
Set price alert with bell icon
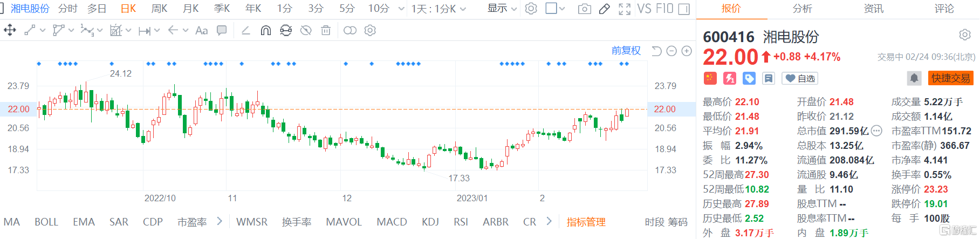pyautogui.click(x=914, y=78)
